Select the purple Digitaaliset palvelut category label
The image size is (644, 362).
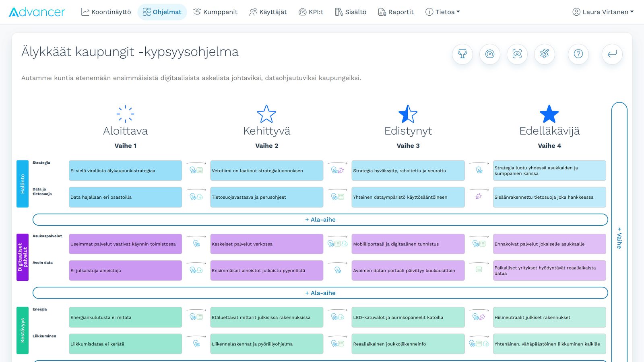(x=23, y=257)
